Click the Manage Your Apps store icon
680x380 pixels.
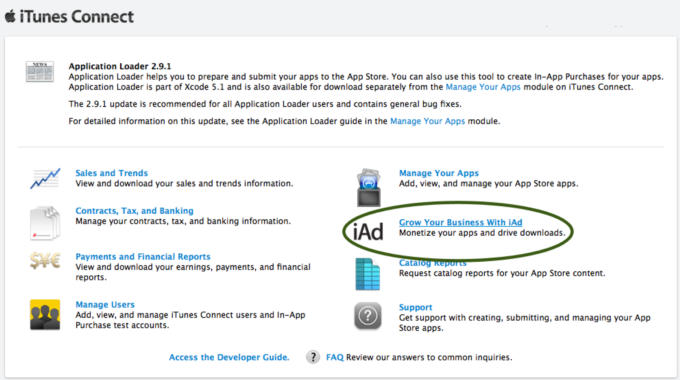369,187
